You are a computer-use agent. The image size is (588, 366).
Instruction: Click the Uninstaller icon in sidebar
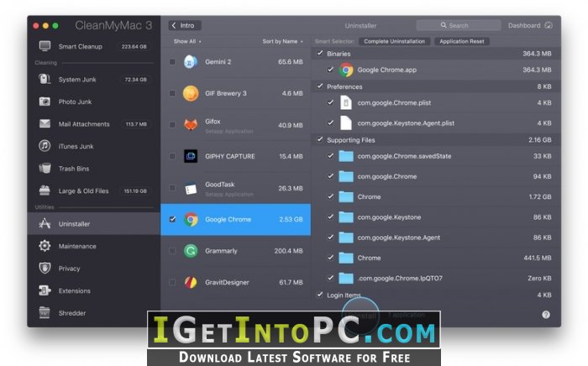click(45, 223)
